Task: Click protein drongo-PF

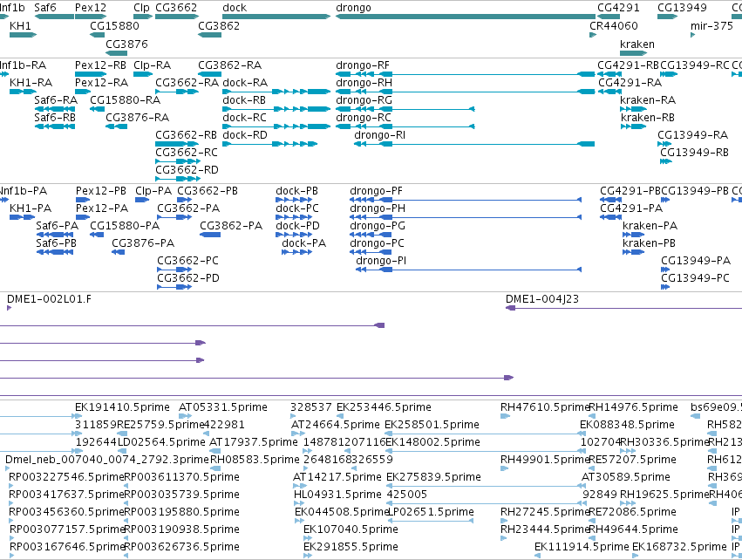Action: click(376, 191)
